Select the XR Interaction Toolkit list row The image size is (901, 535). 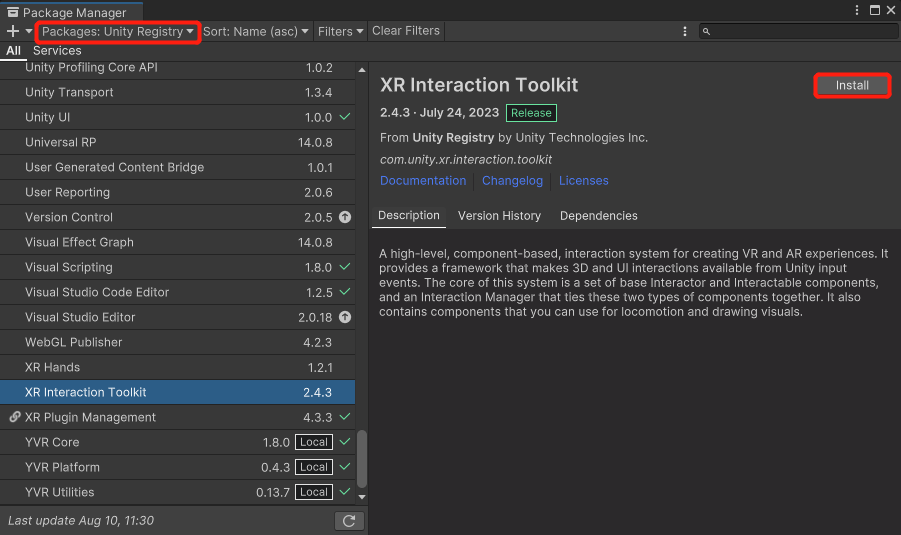(x=178, y=392)
